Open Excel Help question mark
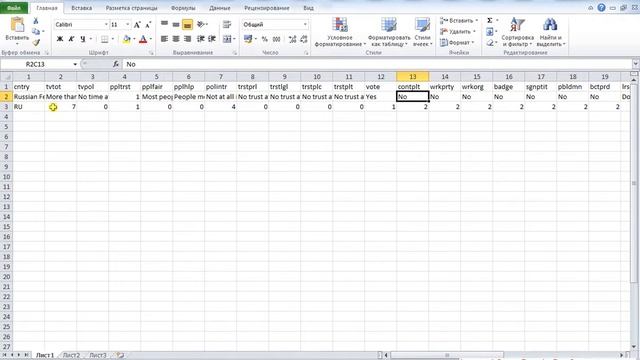 click(601, 7)
